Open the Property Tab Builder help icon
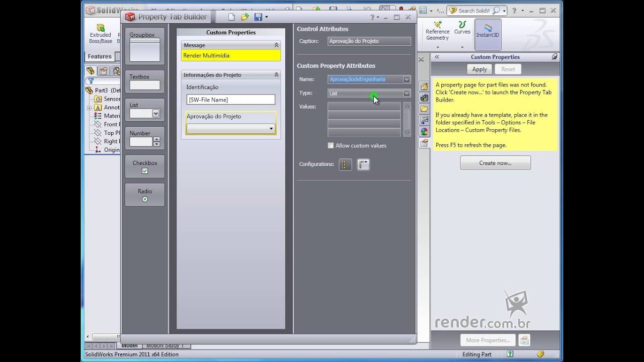 tap(373, 17)
